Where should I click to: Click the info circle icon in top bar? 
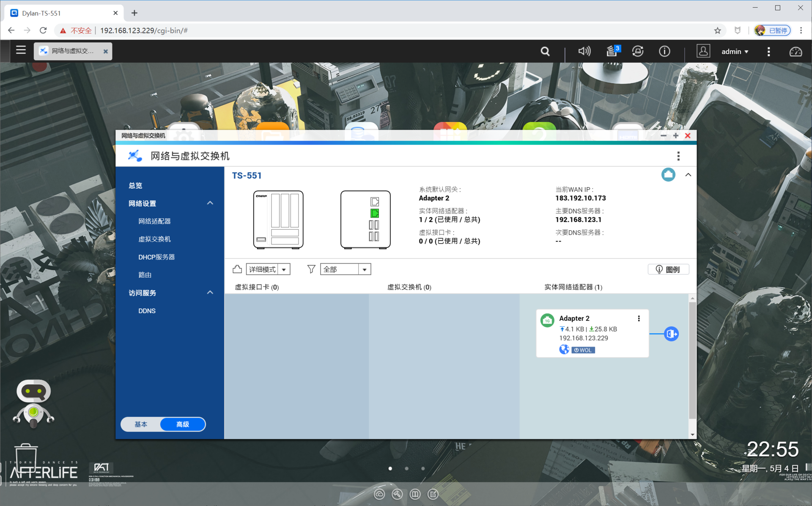coord(664,51)
